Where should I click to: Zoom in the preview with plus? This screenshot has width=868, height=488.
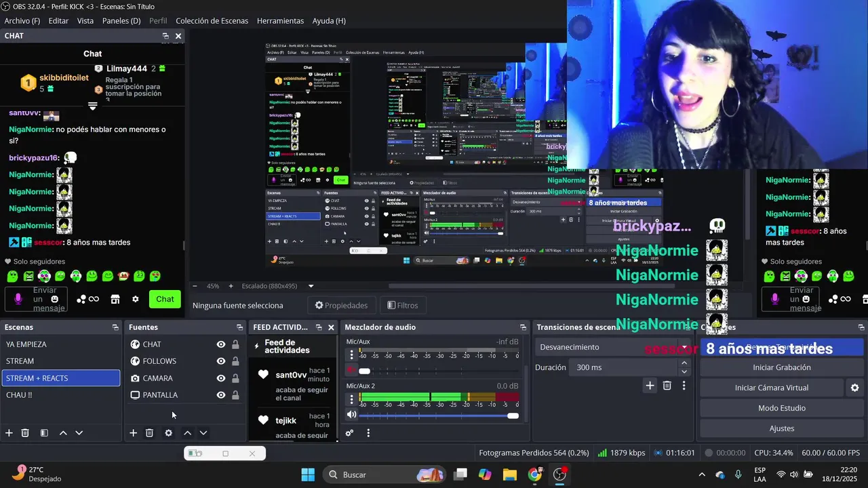(x=231, y=286)
